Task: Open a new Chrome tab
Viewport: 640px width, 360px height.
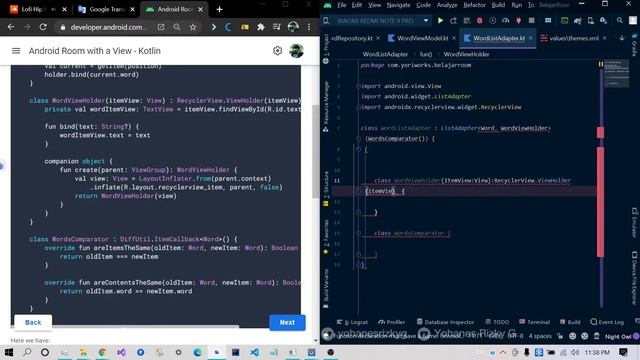Action: click(x=219, y=9)
